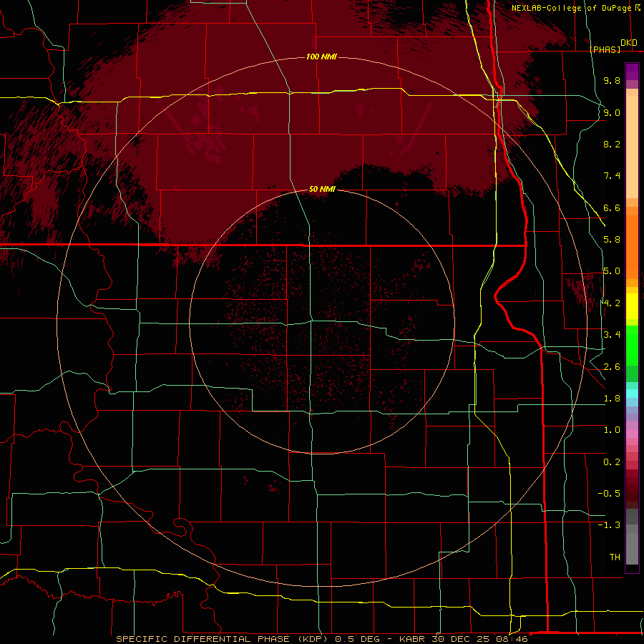Viewport: 644px width, 644px height.
Task: Click the cyan segment of the color bar
Action: coord(632,393)
